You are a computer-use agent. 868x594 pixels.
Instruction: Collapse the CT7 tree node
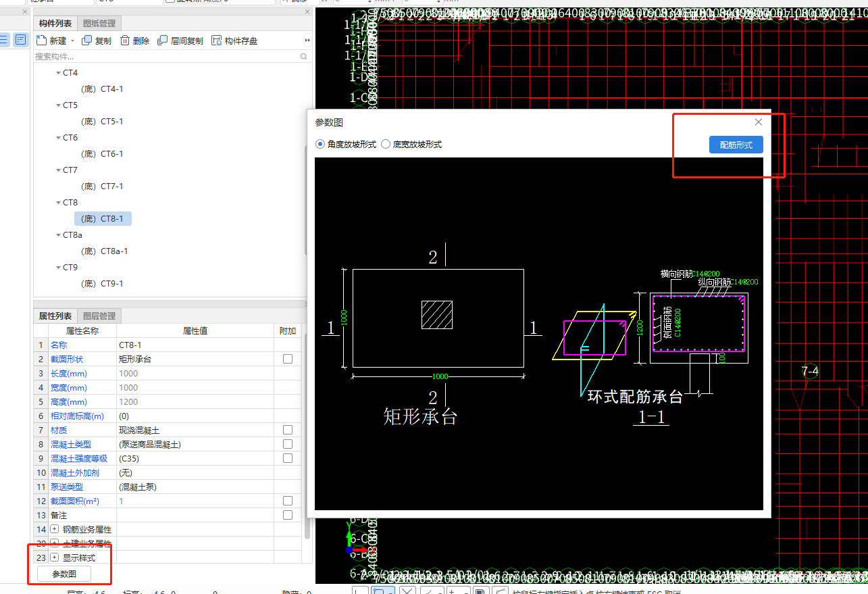pos(58,170)
